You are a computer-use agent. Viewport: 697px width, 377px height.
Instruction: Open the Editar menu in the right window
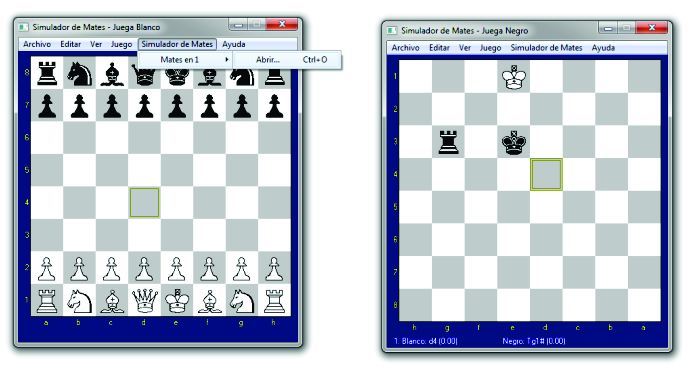click(x=439, y=48)
